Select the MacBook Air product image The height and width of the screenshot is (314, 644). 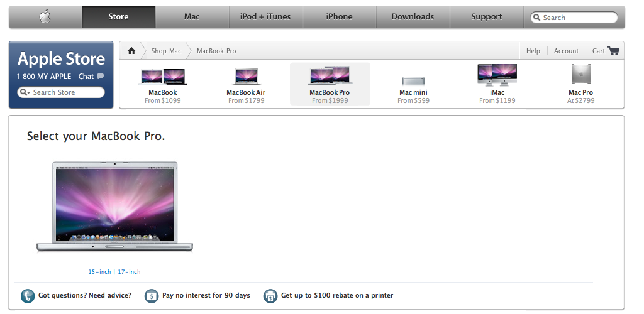(x=247, y=76)
